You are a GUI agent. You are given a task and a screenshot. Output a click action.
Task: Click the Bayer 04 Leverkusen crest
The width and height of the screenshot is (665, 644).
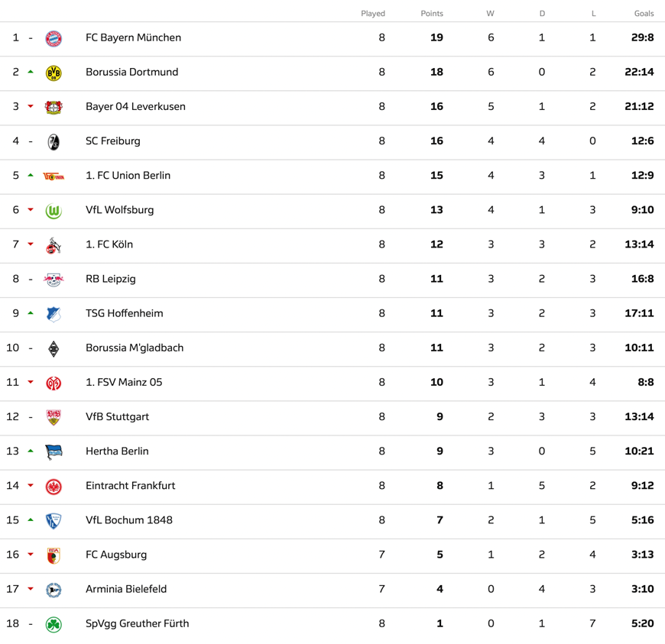[54, 107]
